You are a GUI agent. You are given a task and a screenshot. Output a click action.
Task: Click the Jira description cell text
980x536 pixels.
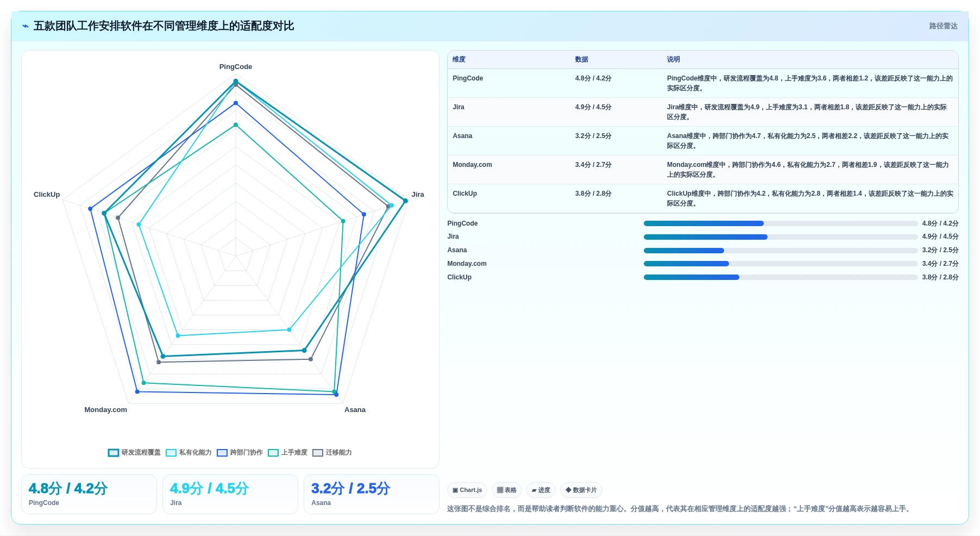(807, 112)
